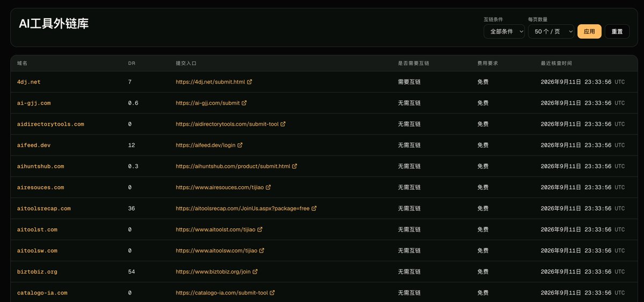This screenshot has width=644, height=302.
Task: Open the aitoolsrecap.com domain link
Action: [x=44, y=209]
